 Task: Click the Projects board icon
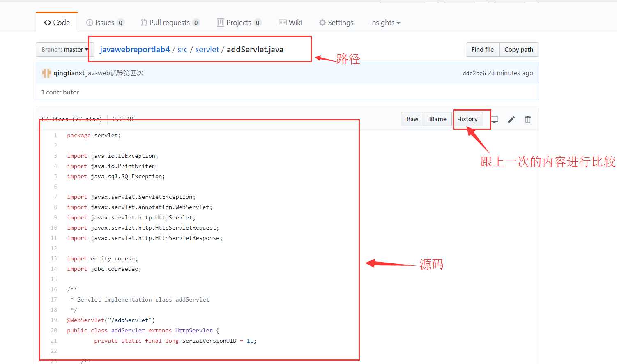[x=221, y=23]
